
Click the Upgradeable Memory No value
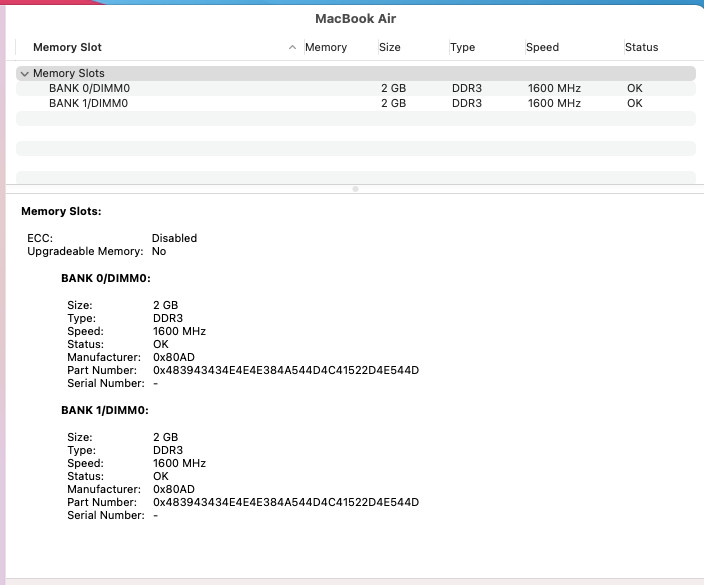(x=159, y=251)
